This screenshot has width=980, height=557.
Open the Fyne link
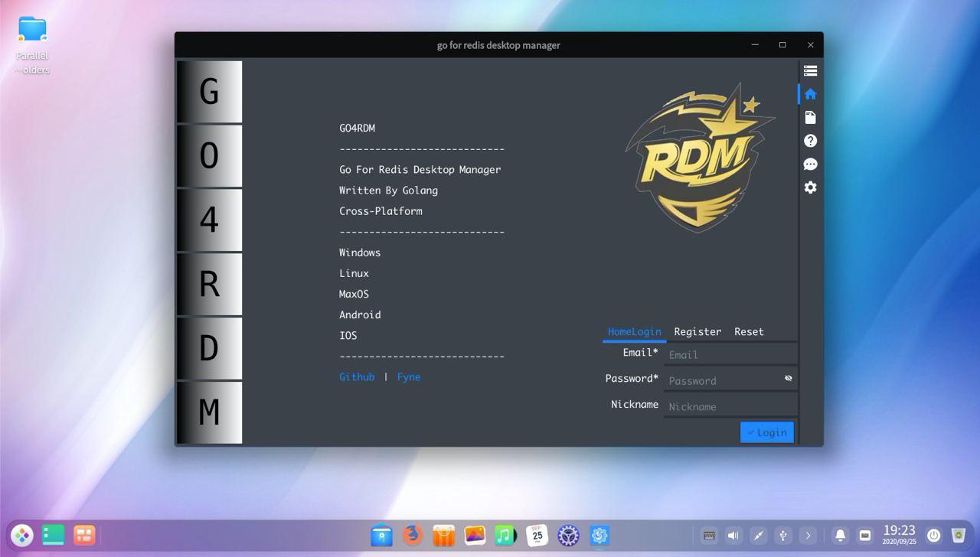pyautogui.click(x=409, y=376)
